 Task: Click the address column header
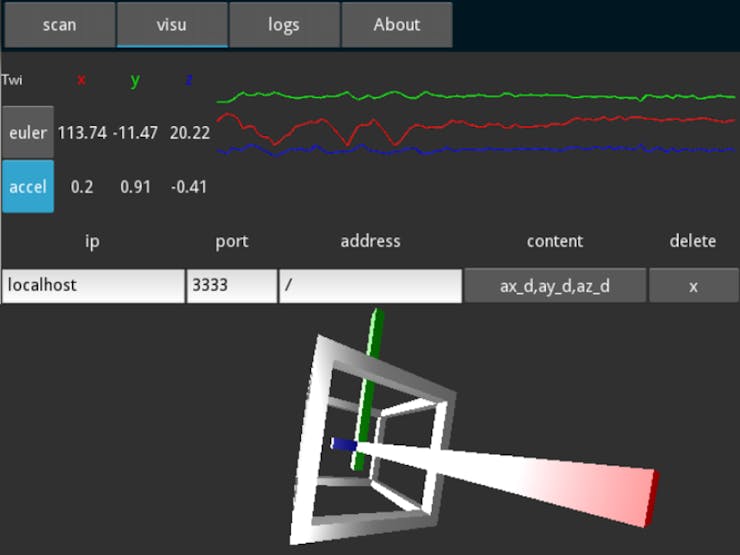[370, 241]
